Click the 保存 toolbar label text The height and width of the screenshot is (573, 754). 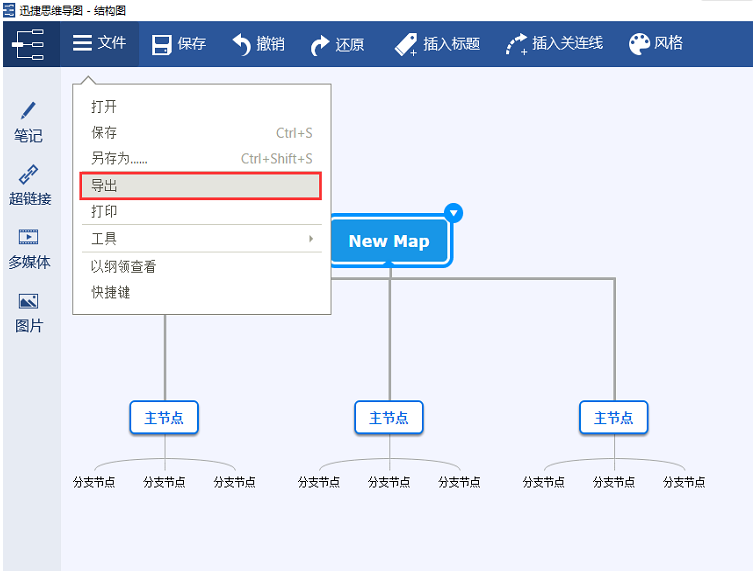(192, 44)
